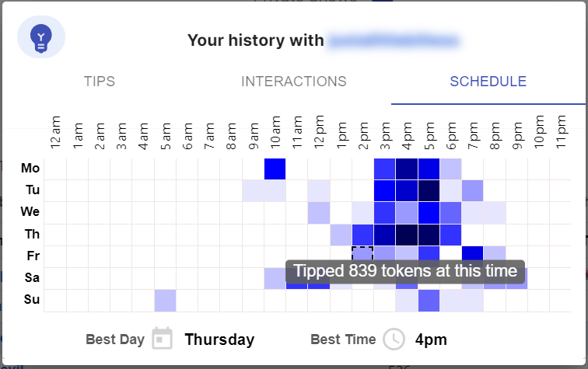Open the Interactions tab

click(x=293, y=82)
